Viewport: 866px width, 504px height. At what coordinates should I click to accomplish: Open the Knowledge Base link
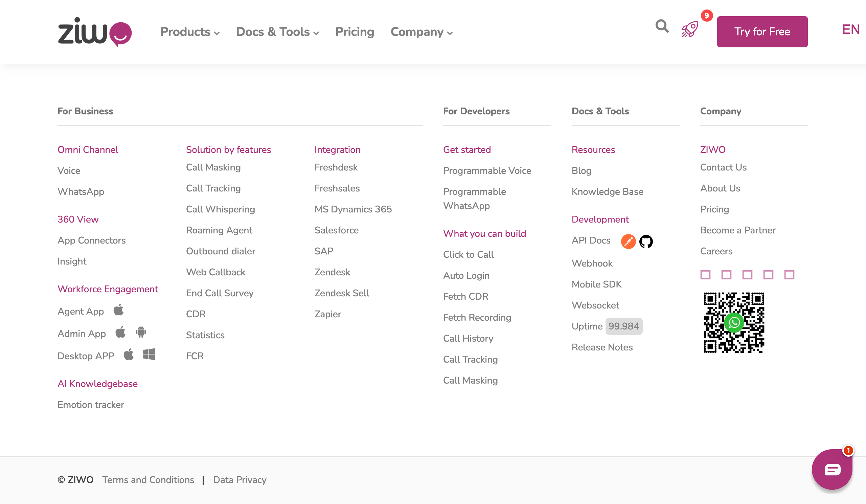coord(608,192)
